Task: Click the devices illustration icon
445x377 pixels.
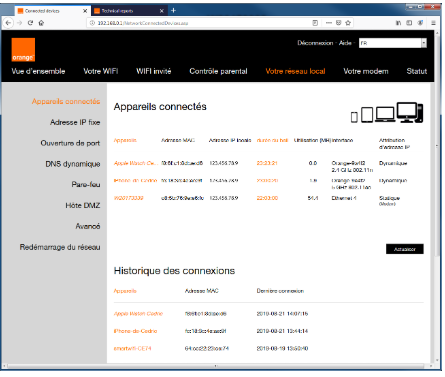Action: 387,112
